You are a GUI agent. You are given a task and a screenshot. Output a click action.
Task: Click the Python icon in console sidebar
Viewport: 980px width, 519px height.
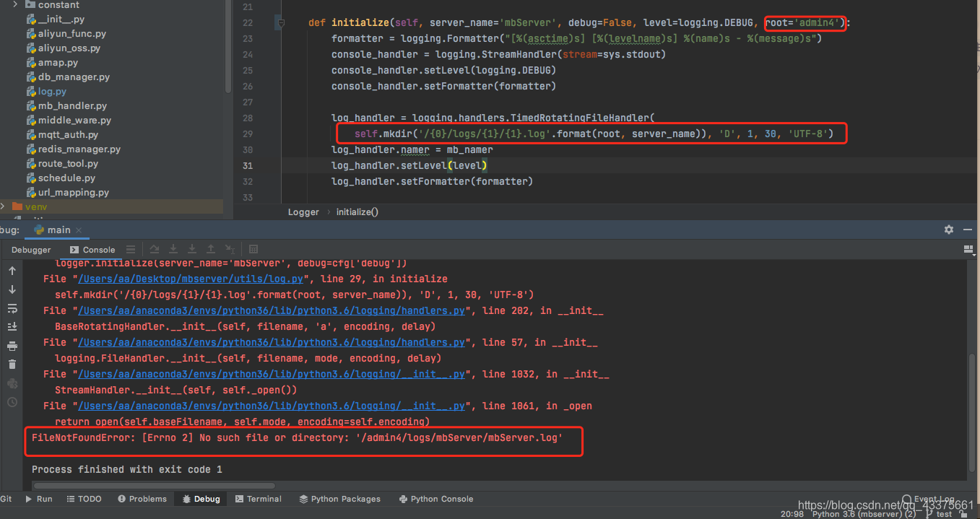[x=12, y=383]
